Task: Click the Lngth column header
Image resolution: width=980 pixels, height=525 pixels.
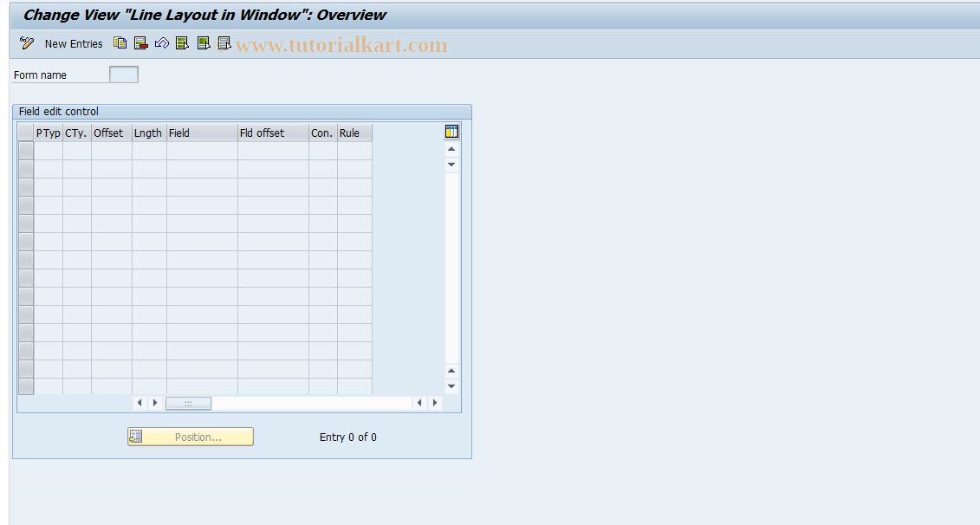Action: tap(149, 133)
